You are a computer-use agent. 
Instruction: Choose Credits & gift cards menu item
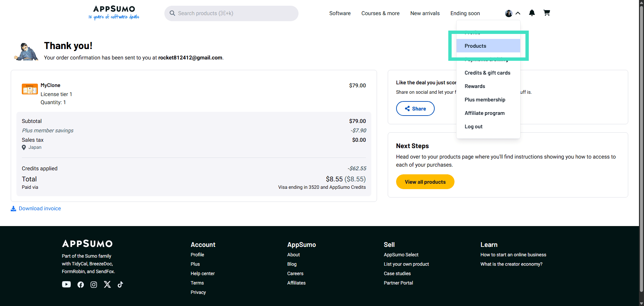(x=487, y=73)
